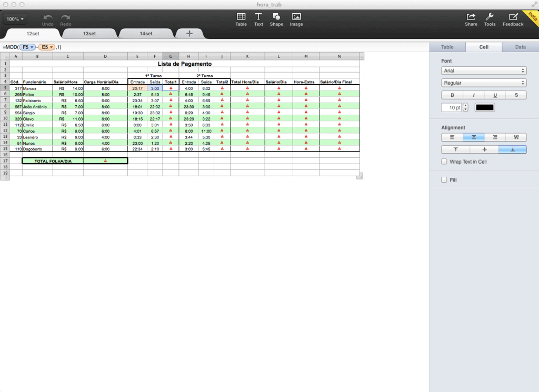Click the Undo arrow icon
Screen dimensions: 539x392
[48, 17]
